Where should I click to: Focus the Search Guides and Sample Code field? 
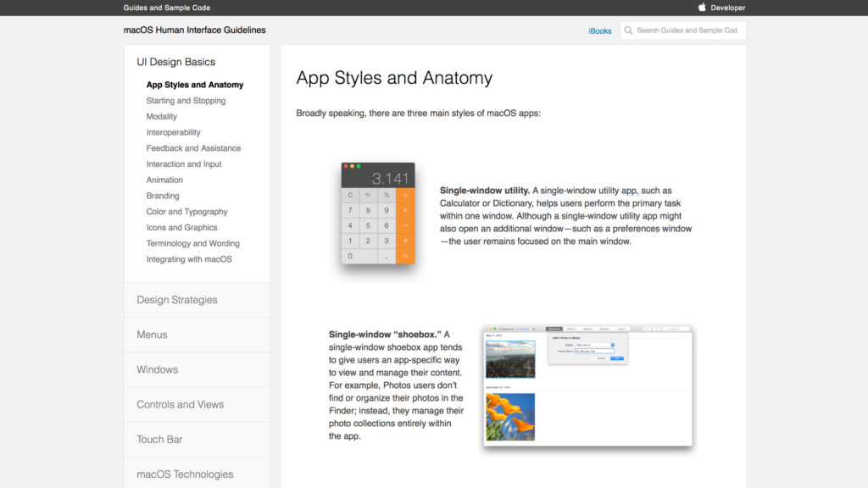coord(683,30)
